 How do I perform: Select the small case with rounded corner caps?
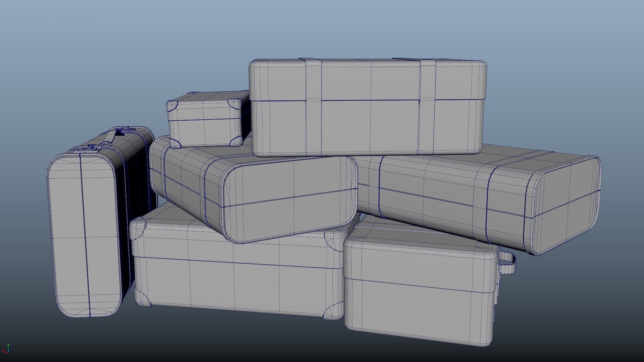[208, 119]
